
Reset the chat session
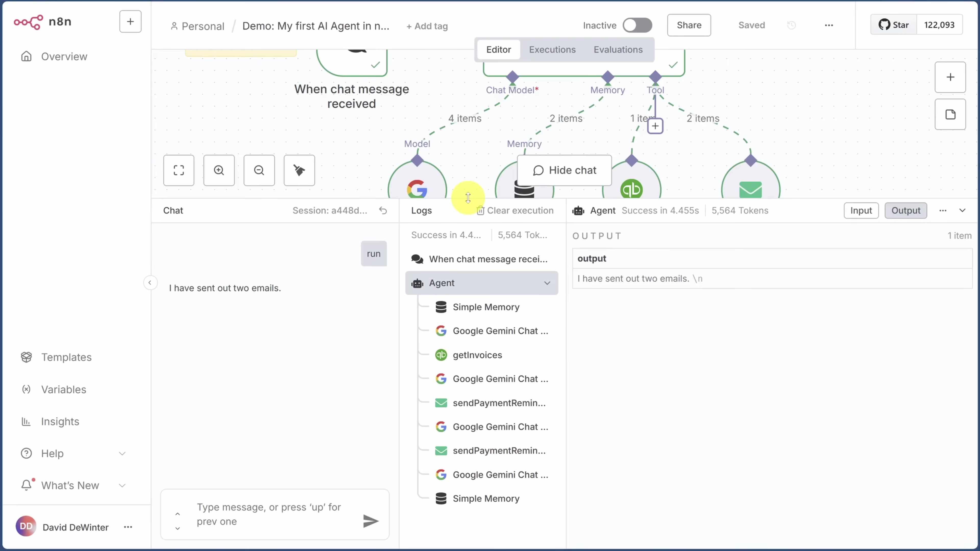point(383,210)
